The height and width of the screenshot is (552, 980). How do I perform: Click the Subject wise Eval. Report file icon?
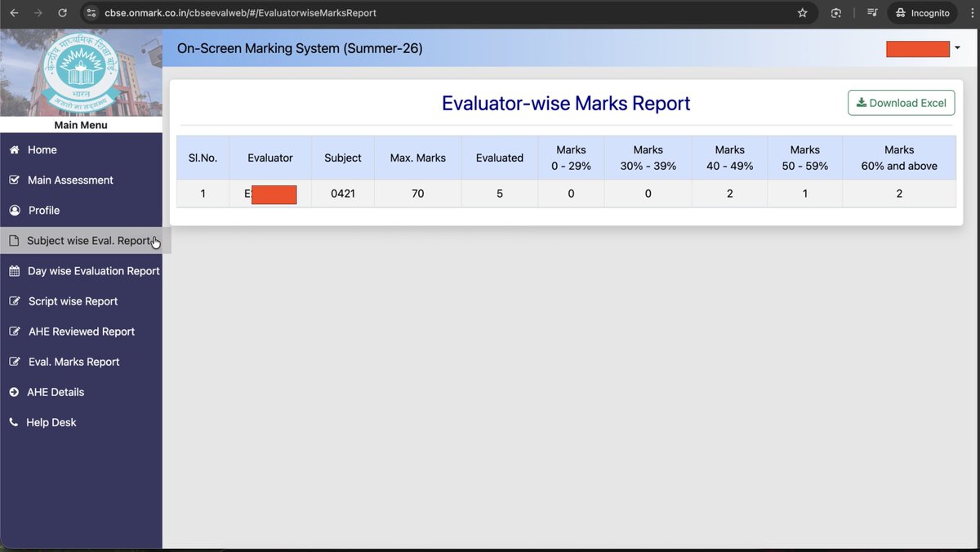[14, 240]
